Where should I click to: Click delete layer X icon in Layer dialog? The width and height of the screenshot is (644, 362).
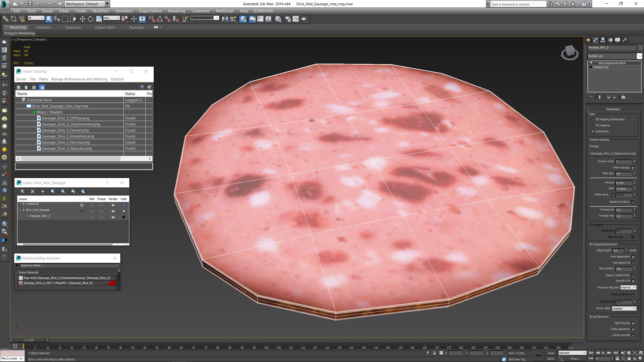(33, 191)
